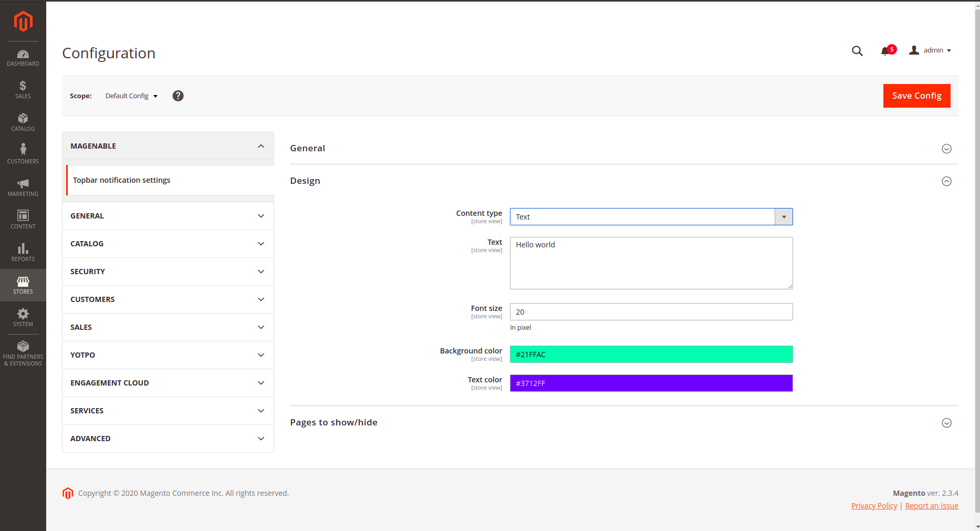
Task: Expand the General section of the settings
Action: pos(624,149)
